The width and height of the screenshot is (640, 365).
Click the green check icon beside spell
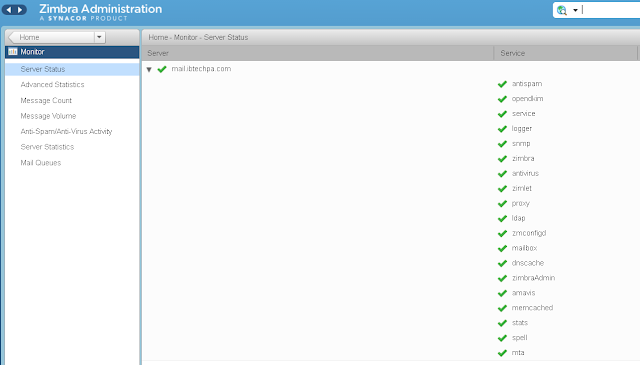click(x=502, y=338)
